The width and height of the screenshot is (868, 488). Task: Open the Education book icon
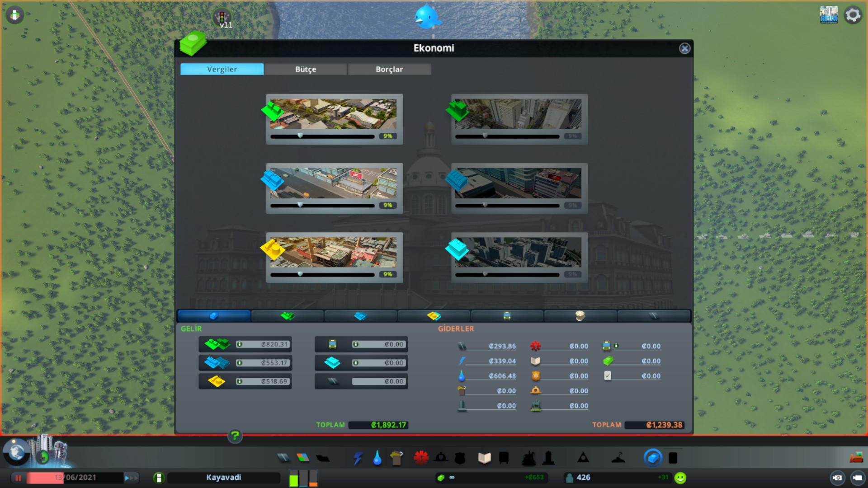tap(484, 458)
